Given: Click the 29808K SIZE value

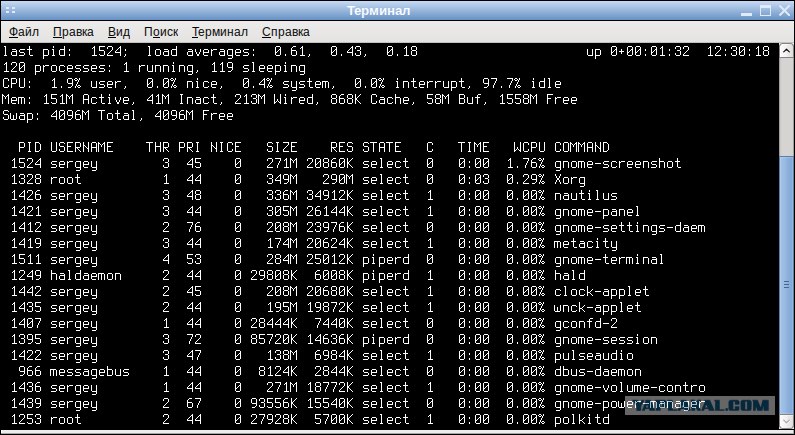Looking at the screenshot, I should [274, 276].
